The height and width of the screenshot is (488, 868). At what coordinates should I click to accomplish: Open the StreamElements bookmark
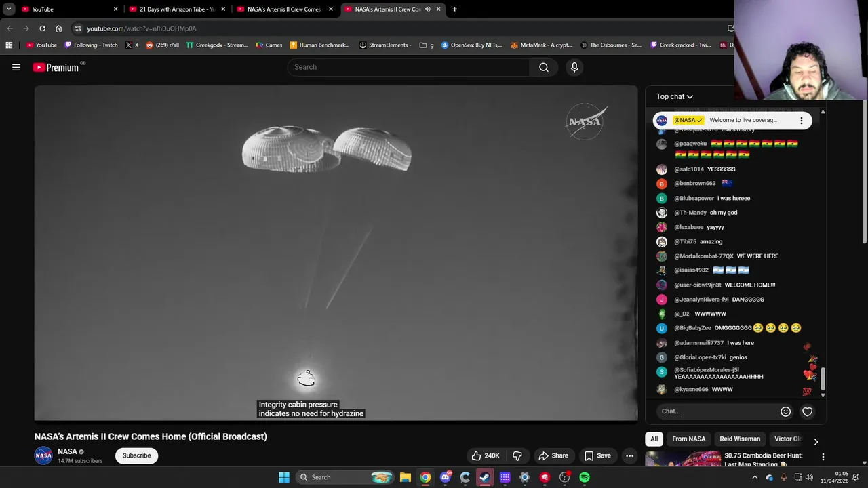tap(385, 45)
